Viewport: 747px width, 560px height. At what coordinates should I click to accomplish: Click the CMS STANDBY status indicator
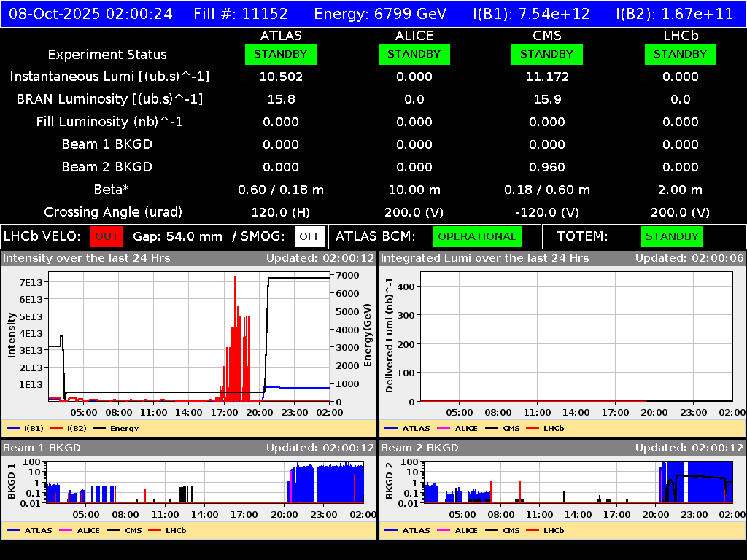pos(546,54)
